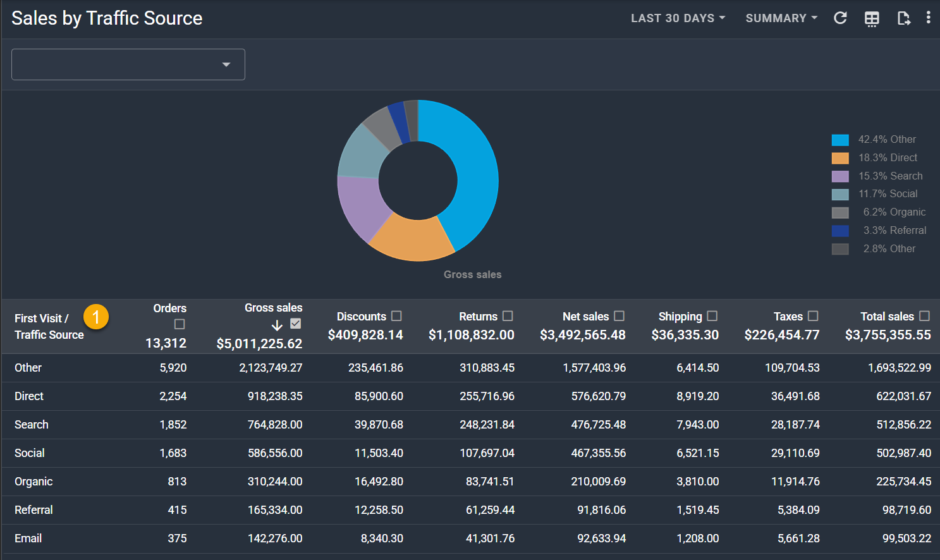Click the orange Direct legend swatch
Image resolution: width=940 pixels, height=560 pixels.
tap(840, 158)
